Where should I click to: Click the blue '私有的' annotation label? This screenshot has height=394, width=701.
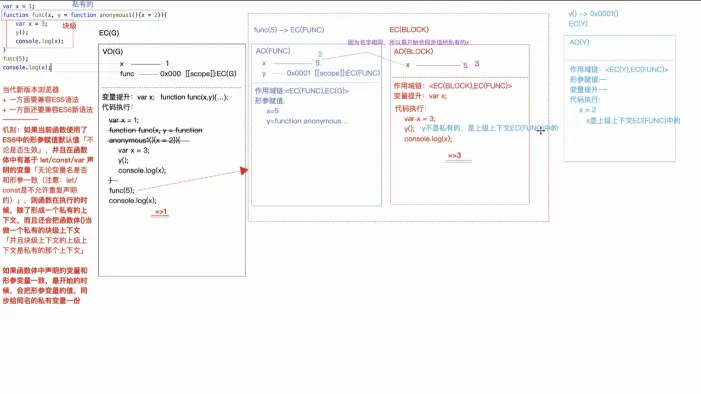(x=83, y=4)
